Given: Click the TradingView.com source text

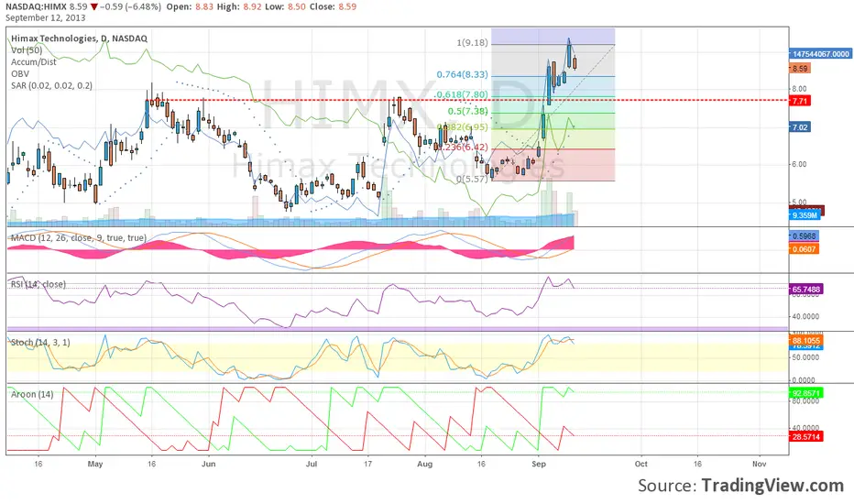Looking at the screenshot, I should point(772,485).
